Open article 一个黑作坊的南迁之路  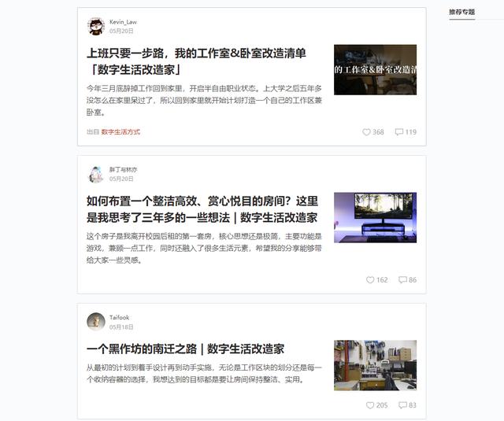185,349
